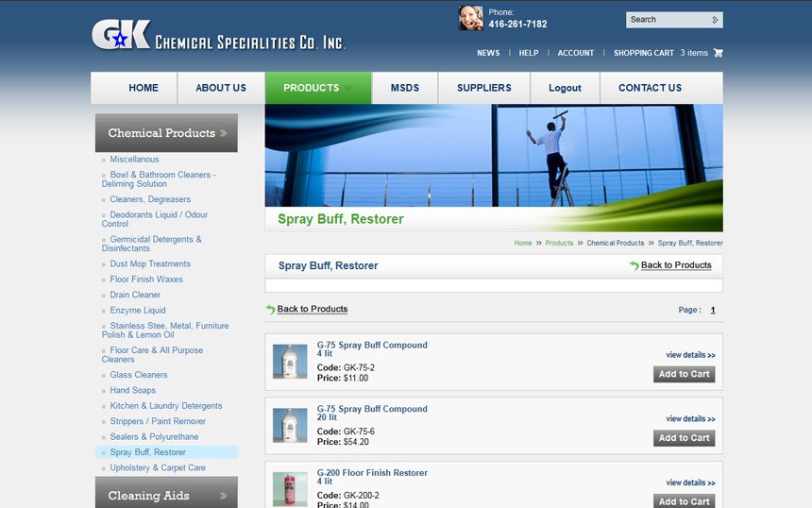
Task: Click the customer support phone photo
Action: pos(471,18)
